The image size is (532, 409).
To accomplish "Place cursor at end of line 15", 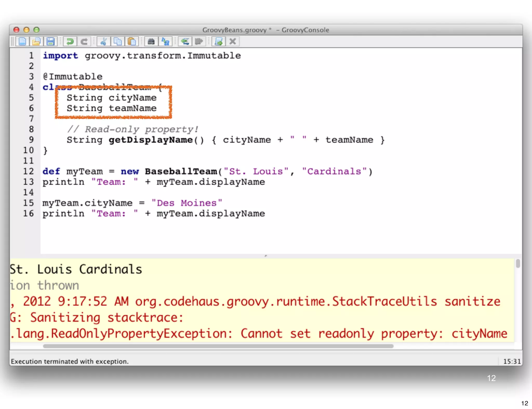I will click(x=223, y=203).
